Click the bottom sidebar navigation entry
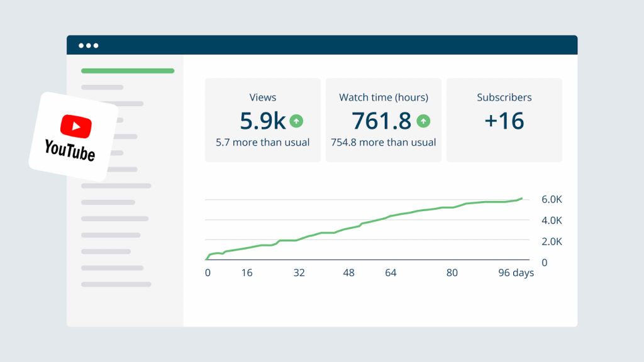 [116, 284]
